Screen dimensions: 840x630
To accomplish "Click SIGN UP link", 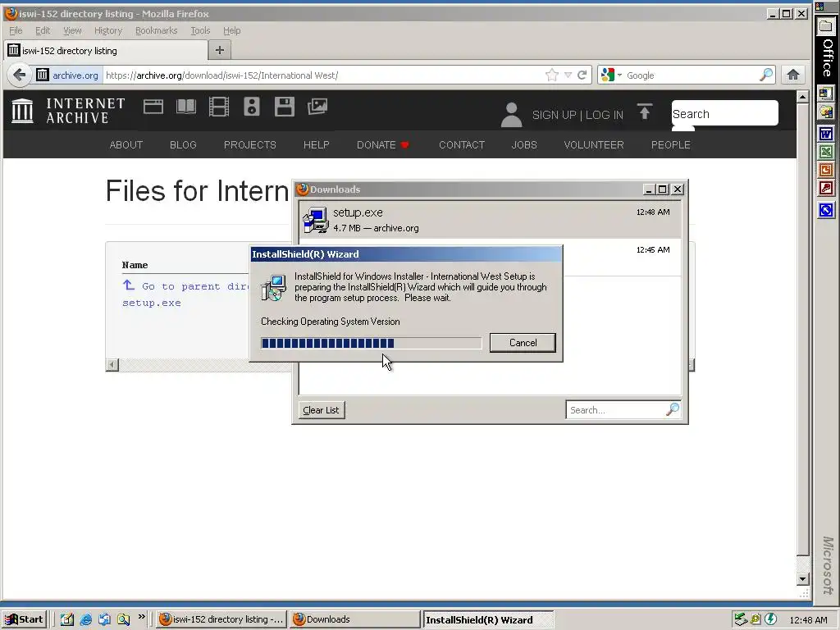I will pos(554,115).
